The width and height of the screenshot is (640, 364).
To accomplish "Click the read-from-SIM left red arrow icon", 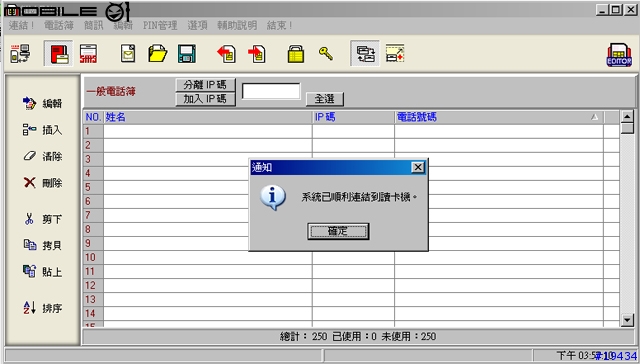I will pos(227,53).
